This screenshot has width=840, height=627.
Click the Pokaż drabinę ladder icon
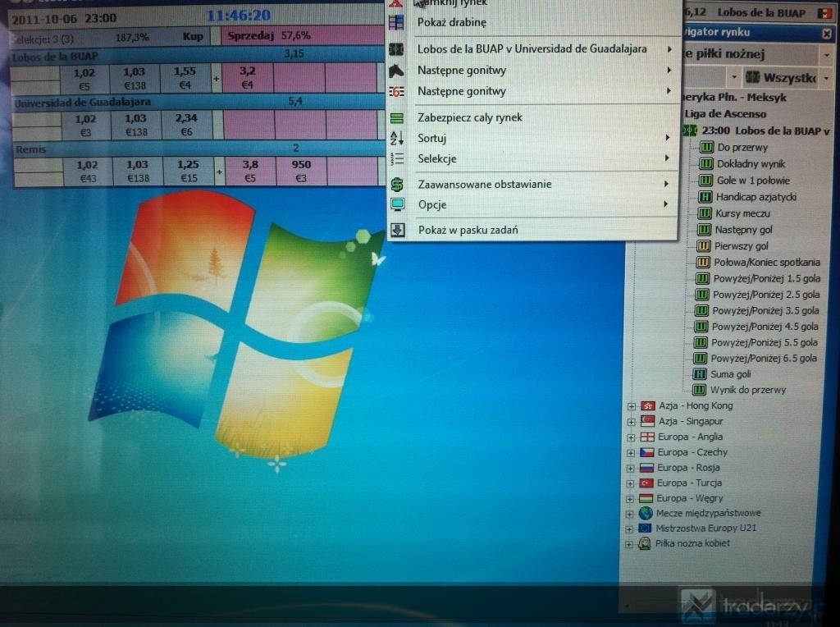pyautogui.click(x=396, y=22)
